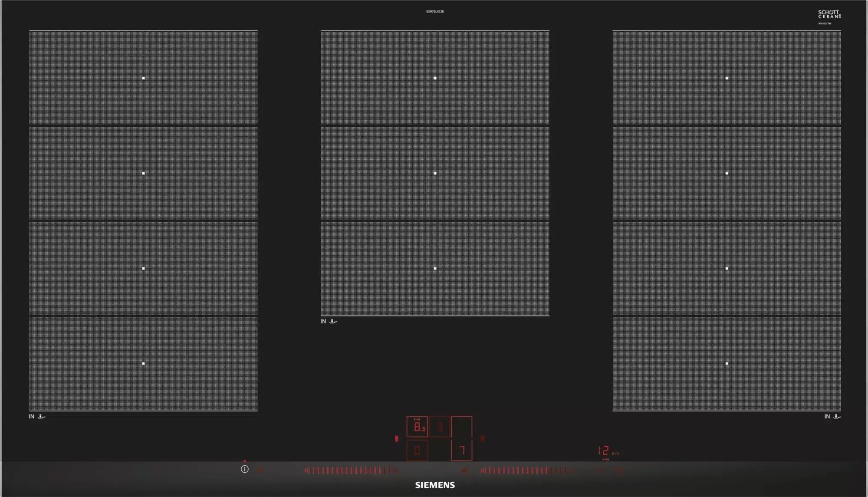
Task: Tap the right power-level slider bar
Action: tap(527, 470)
